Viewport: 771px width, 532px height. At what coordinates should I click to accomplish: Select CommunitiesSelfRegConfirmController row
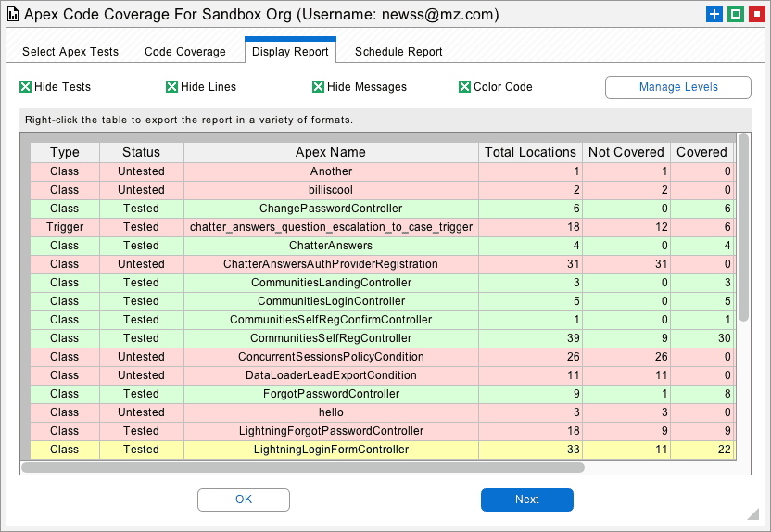coord(382,320)
